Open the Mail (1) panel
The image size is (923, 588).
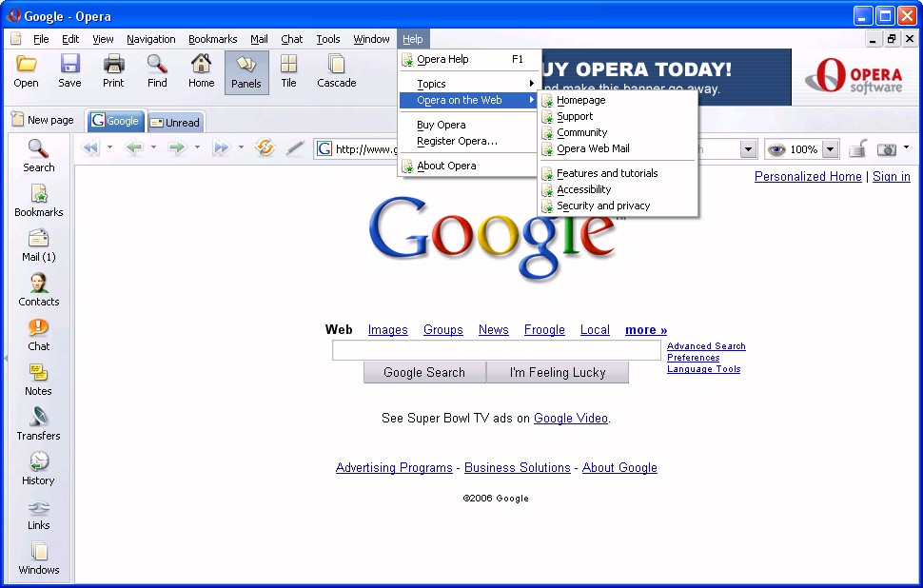click(x=38, y=245)
